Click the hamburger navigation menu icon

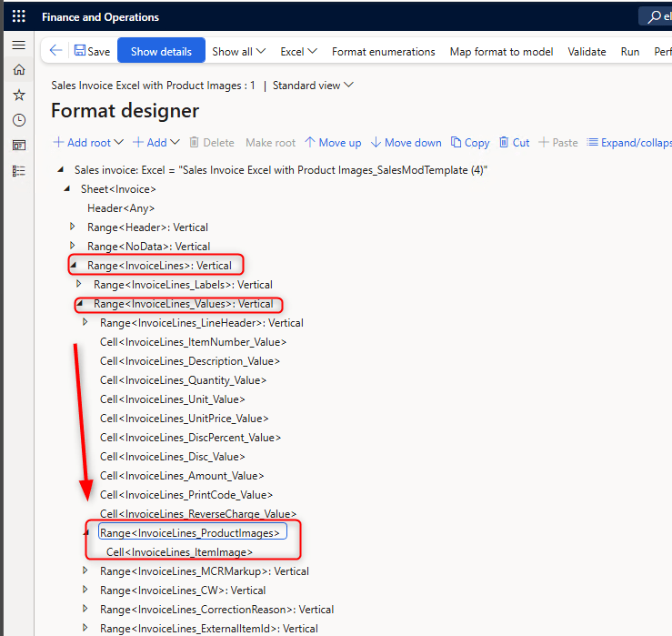pyautogui.click(x=18, y=45)
